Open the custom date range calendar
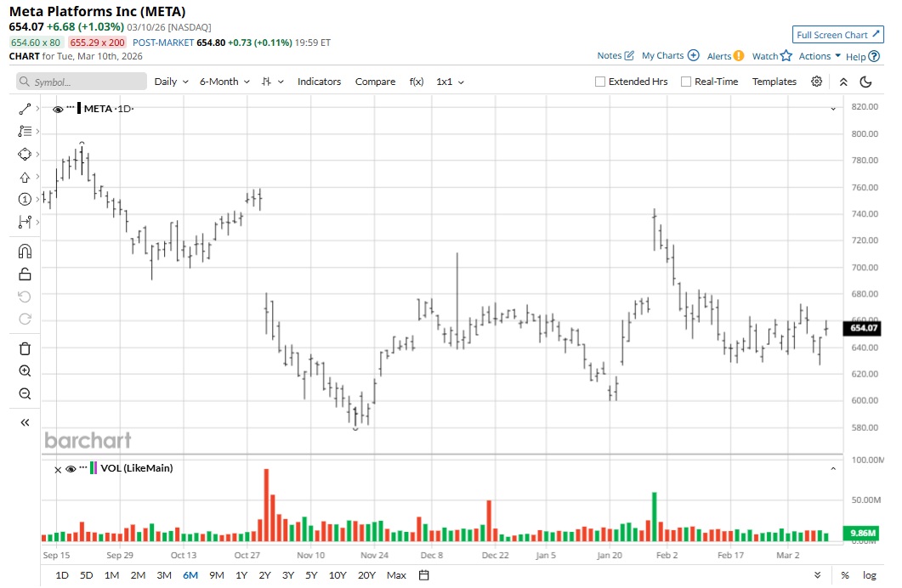 tap(424, 574)
